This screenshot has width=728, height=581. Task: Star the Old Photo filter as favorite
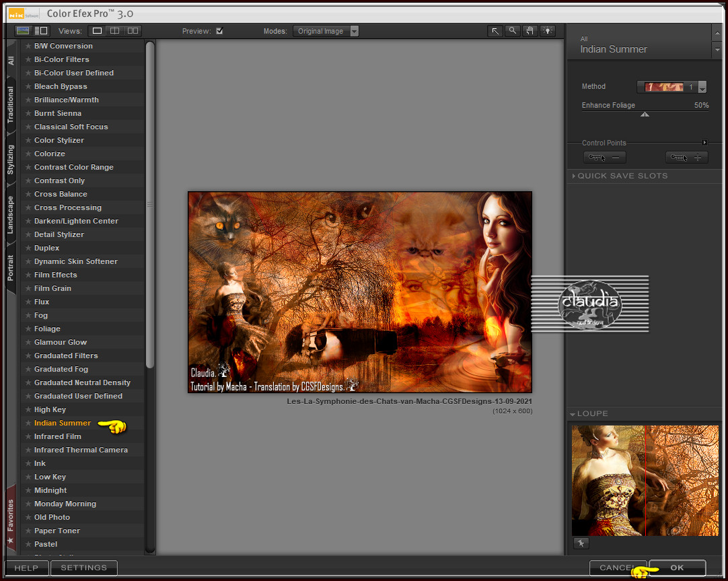pyautogui.click(x=28, y=517)
